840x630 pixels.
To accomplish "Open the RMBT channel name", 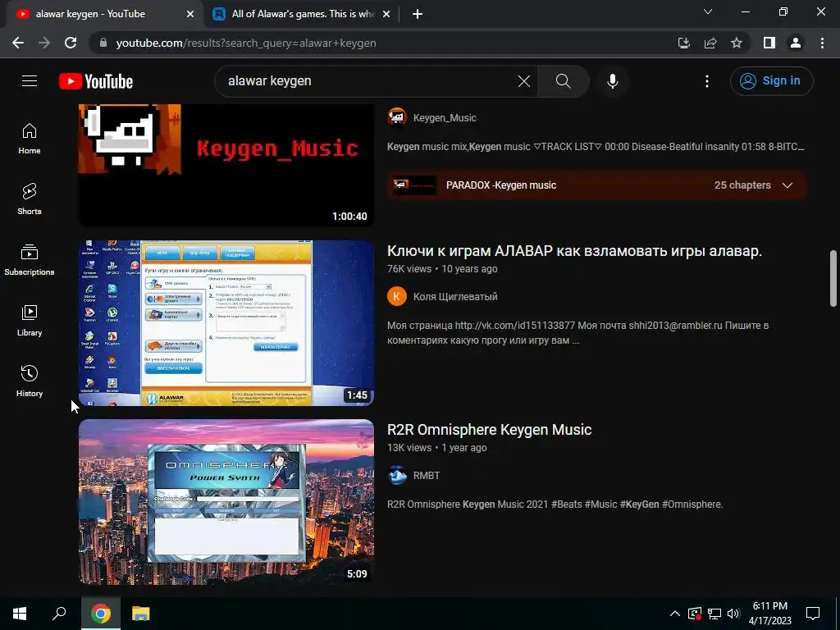I will click(x=427, y=475).
